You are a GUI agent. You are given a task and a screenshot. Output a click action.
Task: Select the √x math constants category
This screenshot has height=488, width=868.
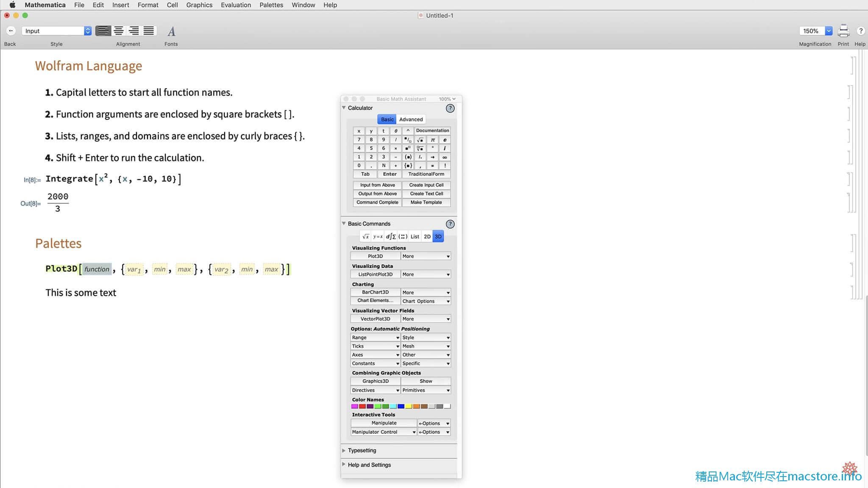point(366,237)
